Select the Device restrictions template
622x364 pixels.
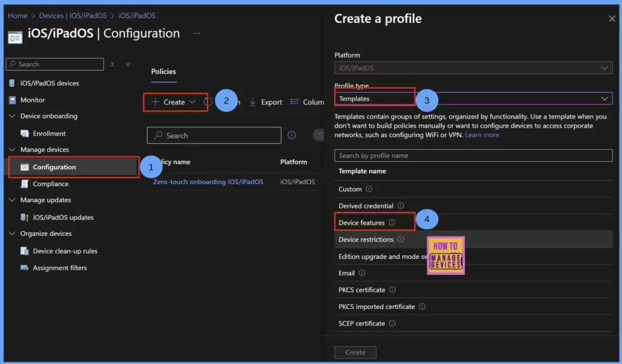point(366,239)
